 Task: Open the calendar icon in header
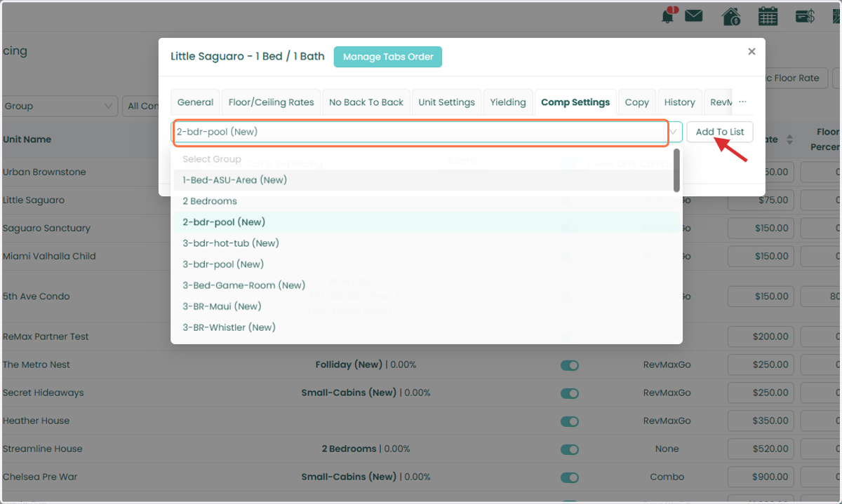point(768,15)
